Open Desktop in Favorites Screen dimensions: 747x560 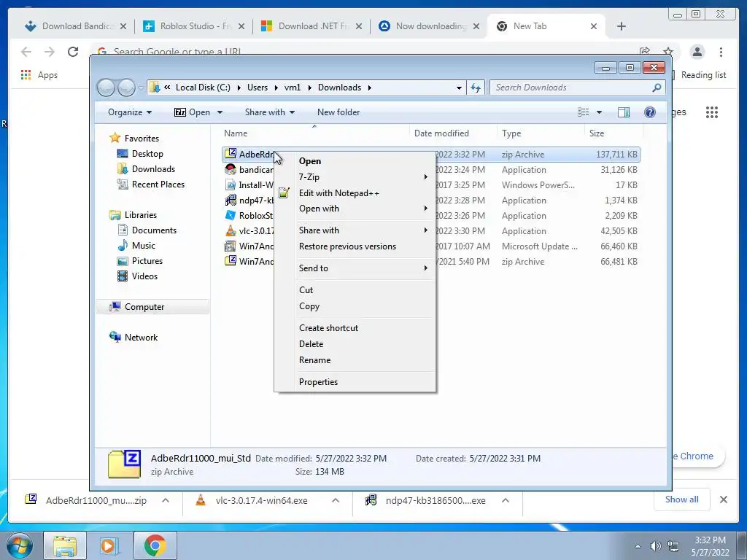tap(147, 154)
